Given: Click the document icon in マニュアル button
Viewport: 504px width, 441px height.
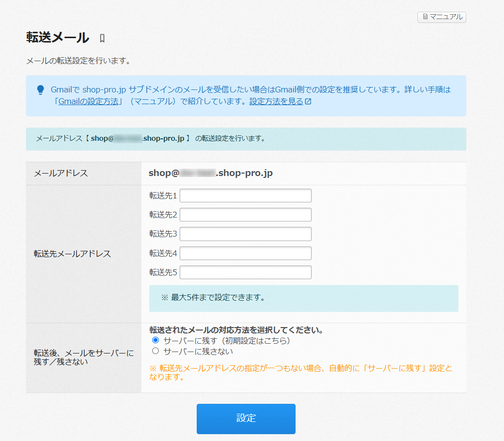Looking at the screenshot, I should pyautogui.click(x=425, y=17).
